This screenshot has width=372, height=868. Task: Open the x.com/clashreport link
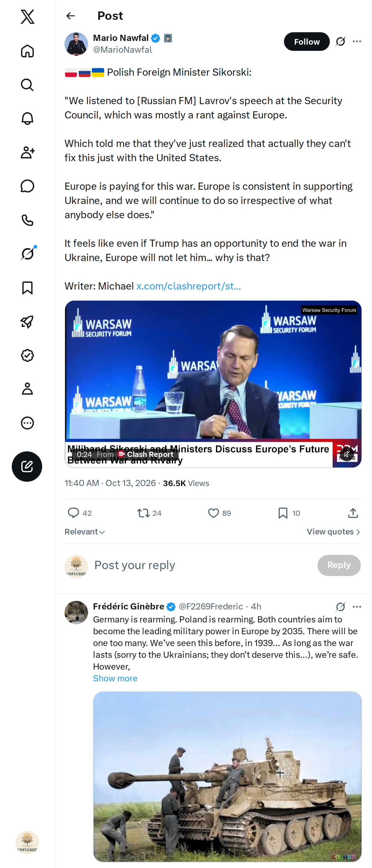click(x=188, y=286)
